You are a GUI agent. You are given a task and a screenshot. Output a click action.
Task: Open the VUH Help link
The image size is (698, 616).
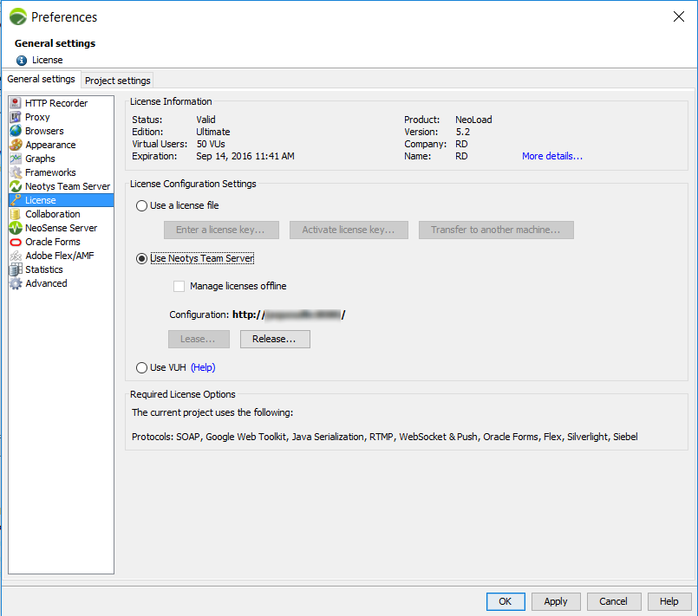click(x=203, y=367)
